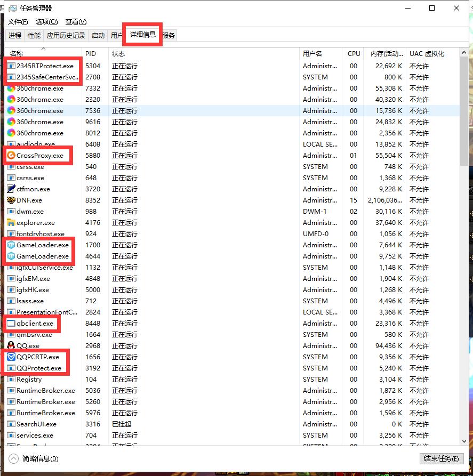
Task: Click the QQPCRTP.exe shield icon
Action: [x=11, y=357]
